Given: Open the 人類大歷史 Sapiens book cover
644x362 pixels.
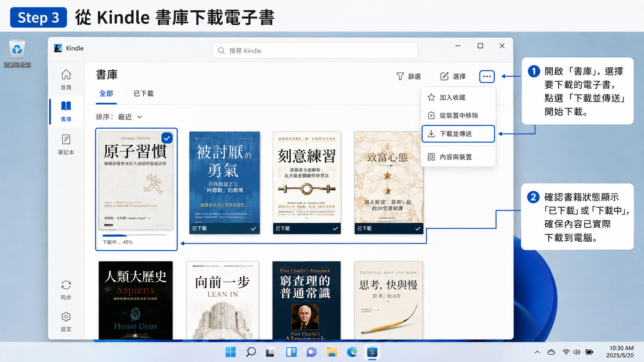Looking at the screenshot, I should [136, 300].
